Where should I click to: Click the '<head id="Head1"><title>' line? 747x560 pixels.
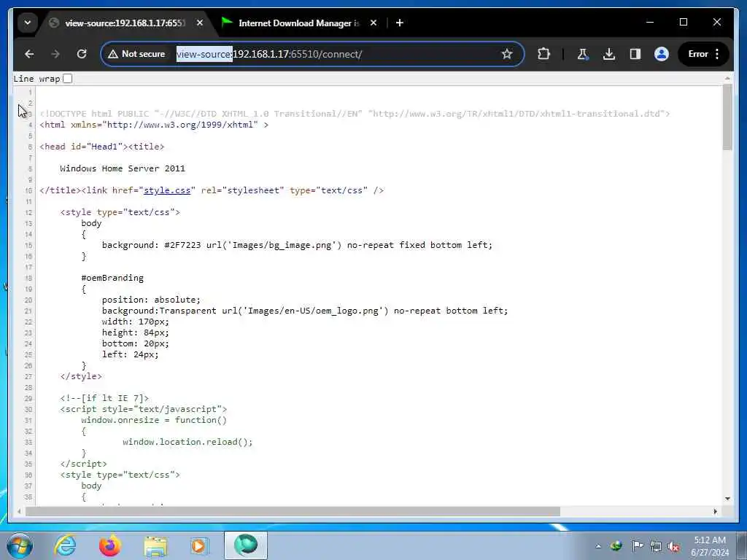[x=102, y=147]
